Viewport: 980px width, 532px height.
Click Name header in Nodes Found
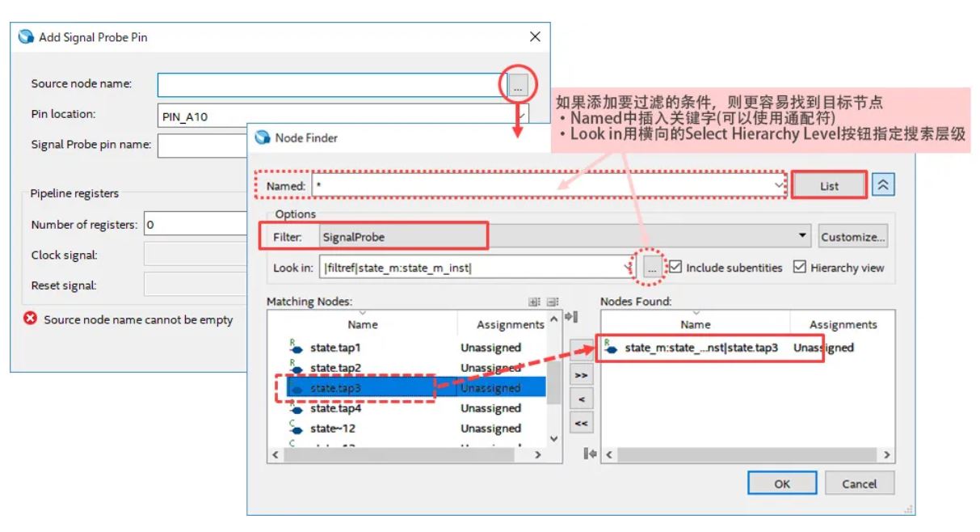tap(695, 324)
